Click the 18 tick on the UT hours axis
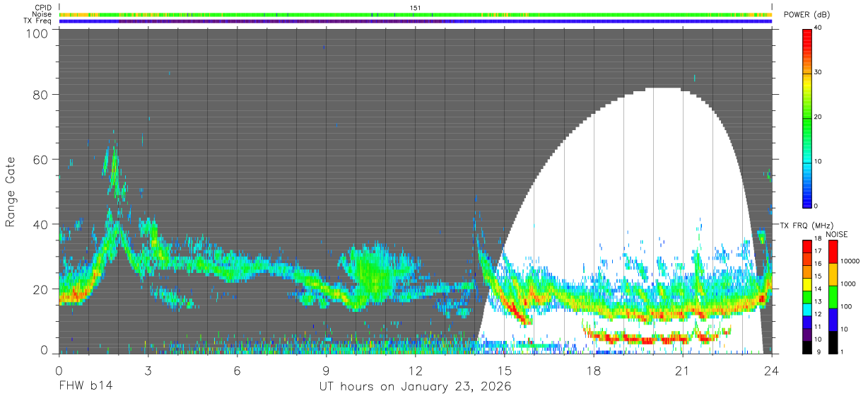The width and height of the screenshot is (868, 401). 594,370
